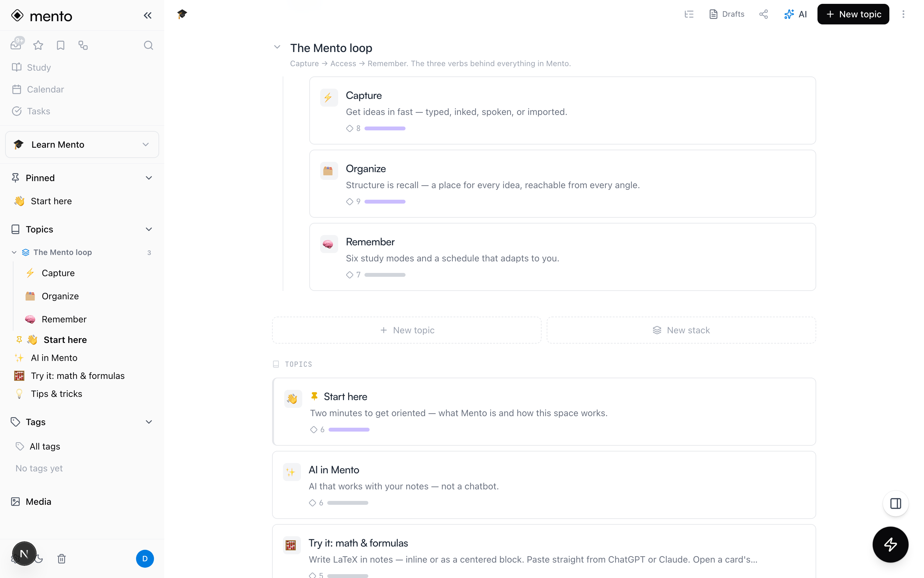Click the Remember card gray progress bar
This screenshot has height=578, width=924.
[x=385, y=275]
